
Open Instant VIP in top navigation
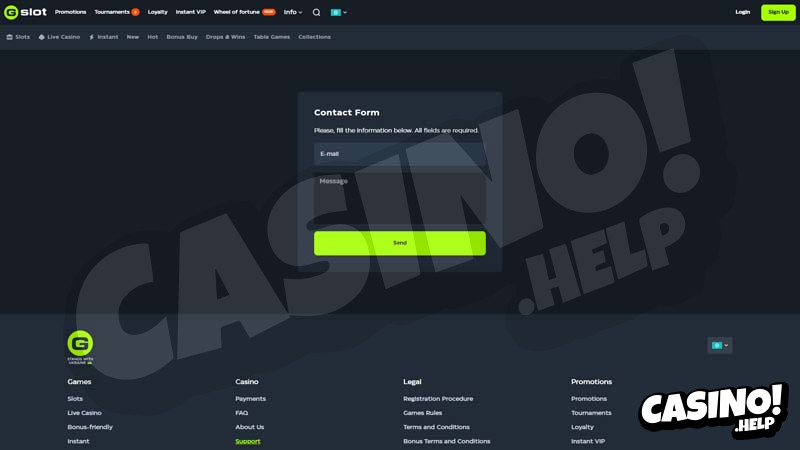[x=191, y=12]
